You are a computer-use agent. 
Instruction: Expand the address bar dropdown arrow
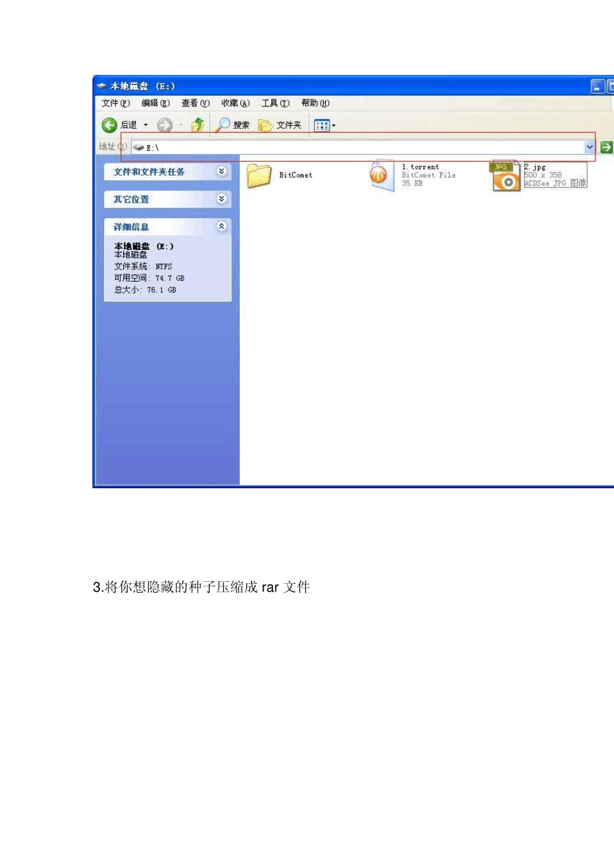click(x=589, y=147)
